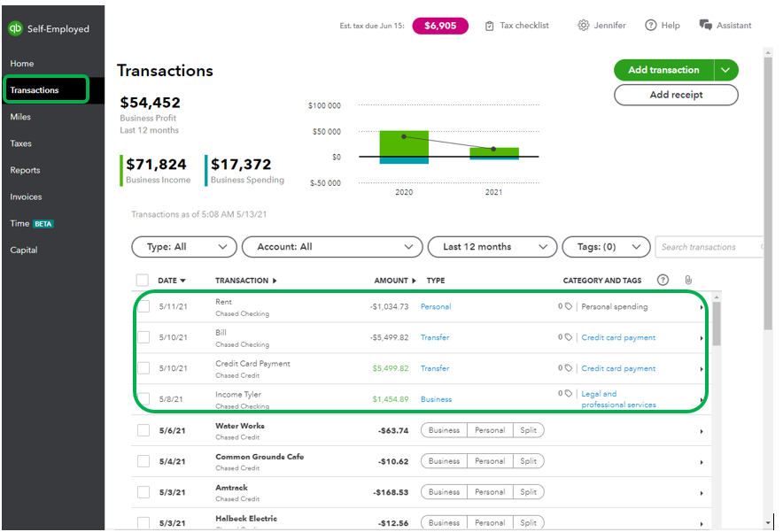Click the attachment paperclip column icon
The image size is (783, 532).
pos(688,280)
